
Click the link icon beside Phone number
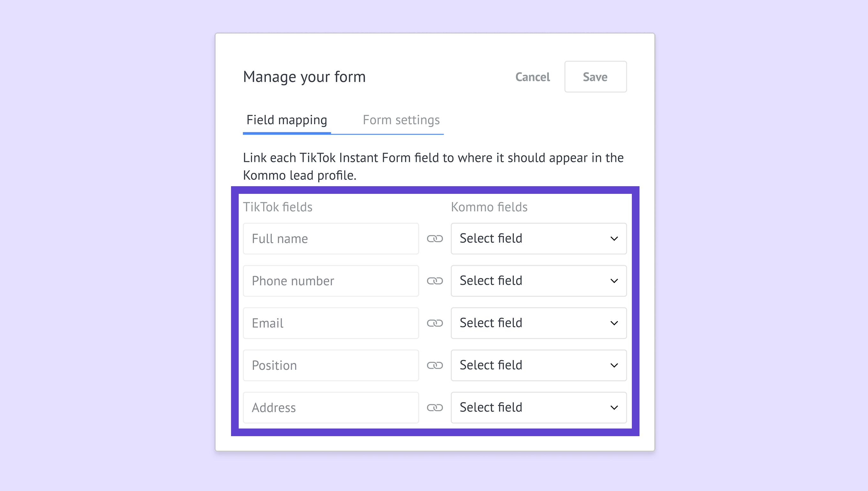pos(435,281)
